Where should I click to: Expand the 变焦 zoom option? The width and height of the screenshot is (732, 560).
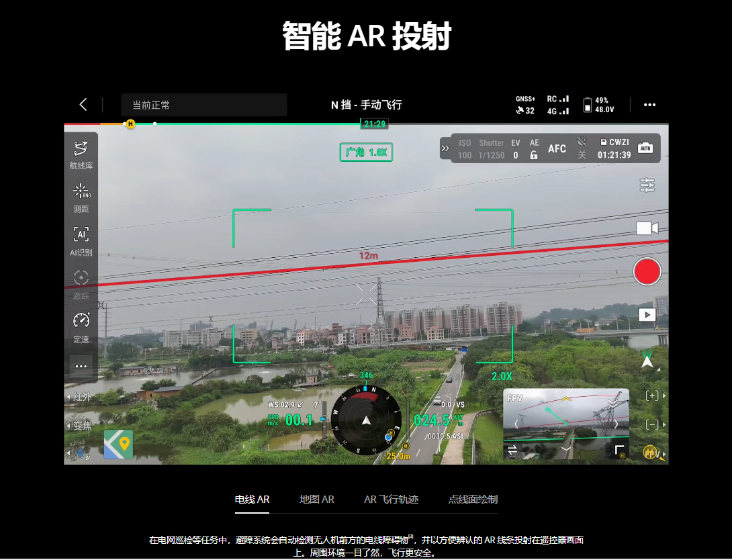coord(79,426)
